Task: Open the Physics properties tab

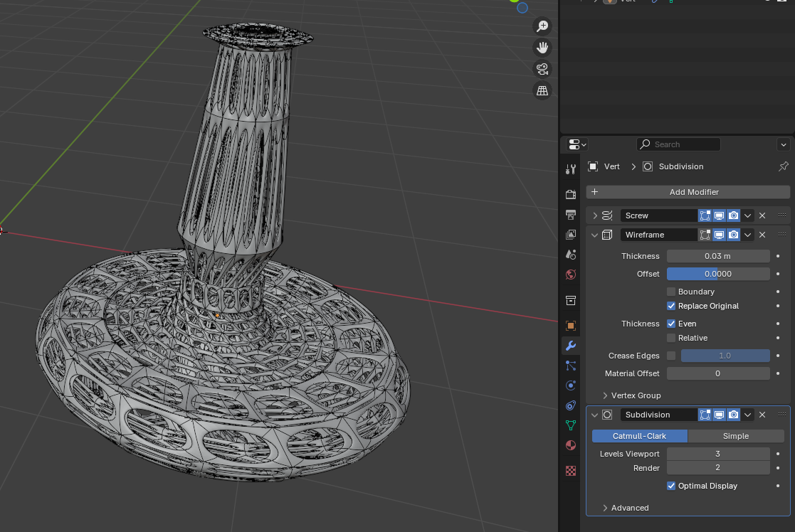Action: coord(571,385)
